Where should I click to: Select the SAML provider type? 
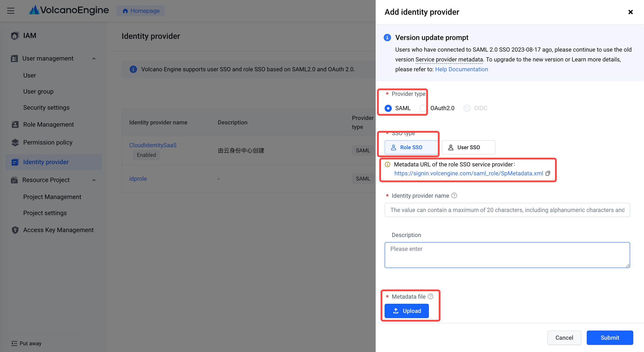tap(388, 108)
